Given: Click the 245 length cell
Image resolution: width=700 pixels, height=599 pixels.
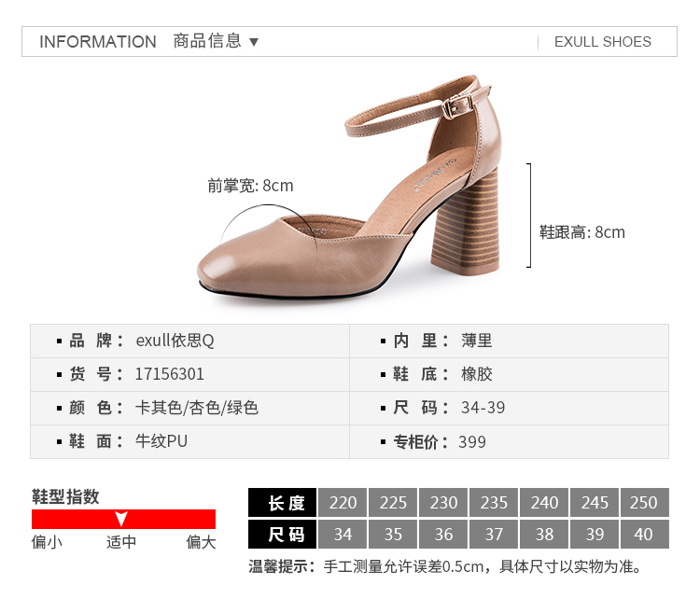Looking at the screenshot, I should [x=595, y=503].
